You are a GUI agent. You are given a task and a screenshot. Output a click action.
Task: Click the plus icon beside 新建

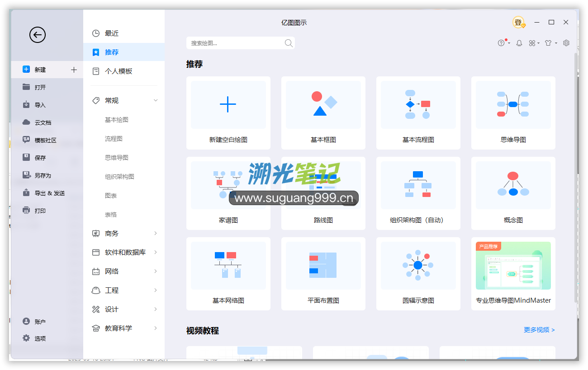(74, 70)
